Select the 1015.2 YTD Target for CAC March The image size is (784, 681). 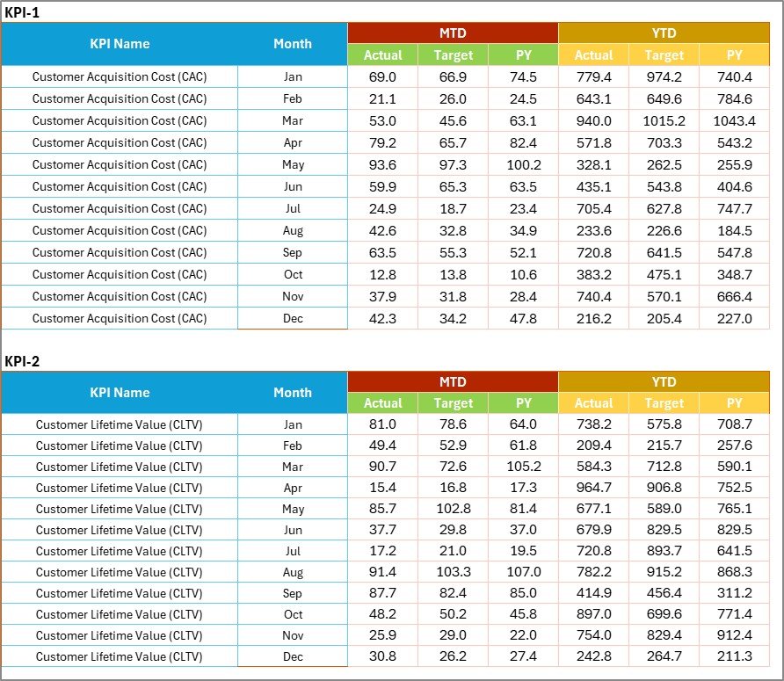coord(664,120)
